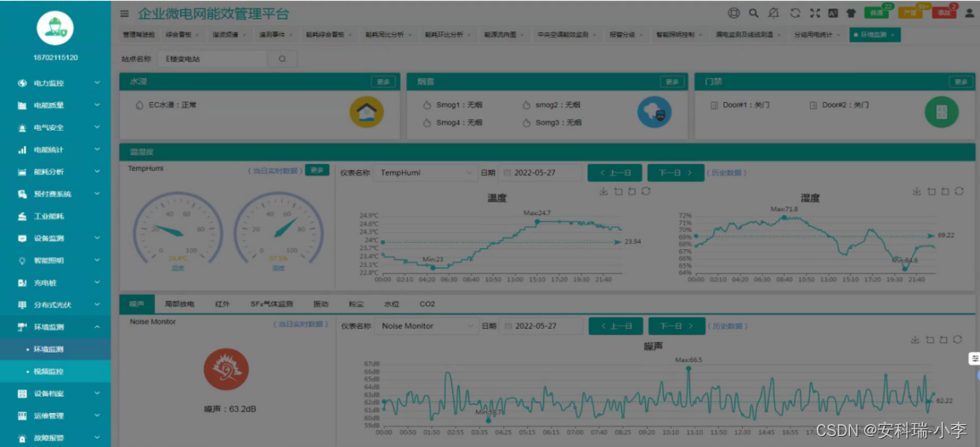Expand the 电气安全 sidebar menu

(x=55, y=127)
